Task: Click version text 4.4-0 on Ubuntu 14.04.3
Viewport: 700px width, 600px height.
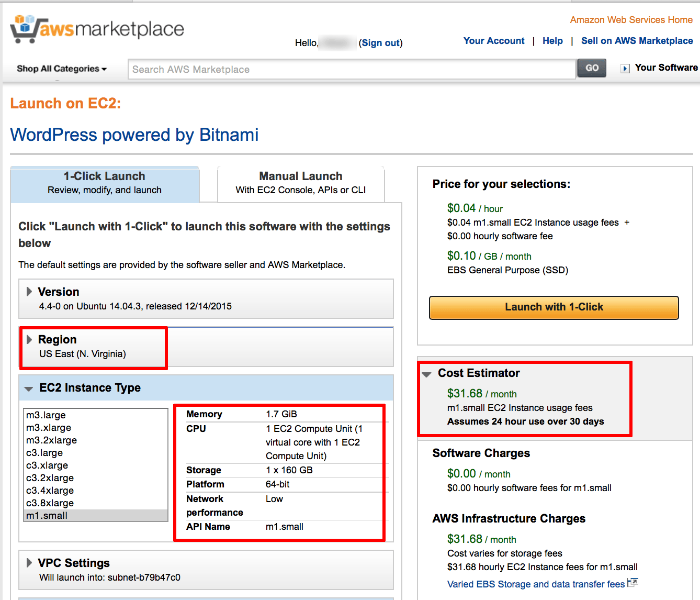Action: click(x=136, y=306)
